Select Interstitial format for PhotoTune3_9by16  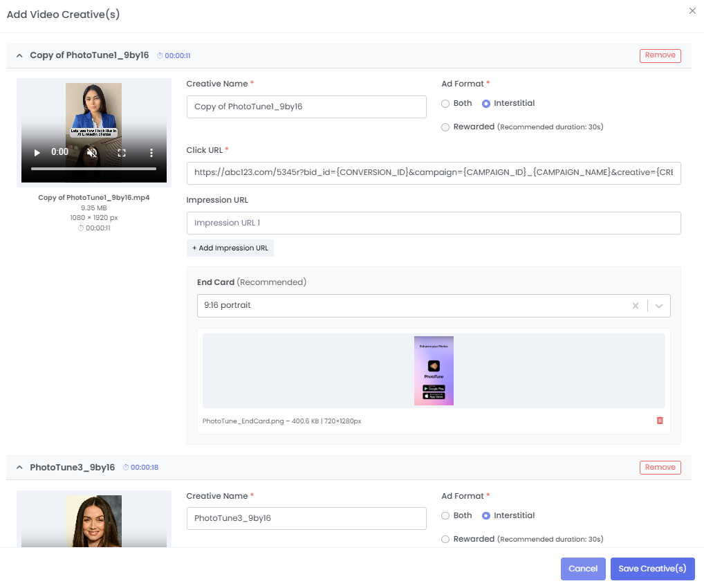[x=486, y=516]
